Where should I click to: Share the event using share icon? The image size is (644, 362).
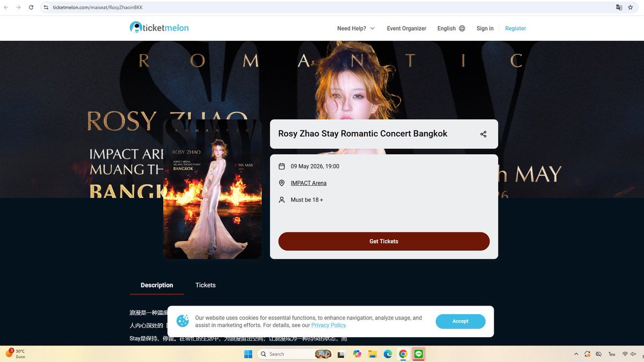pyautogui.click(x=483, y=134)
